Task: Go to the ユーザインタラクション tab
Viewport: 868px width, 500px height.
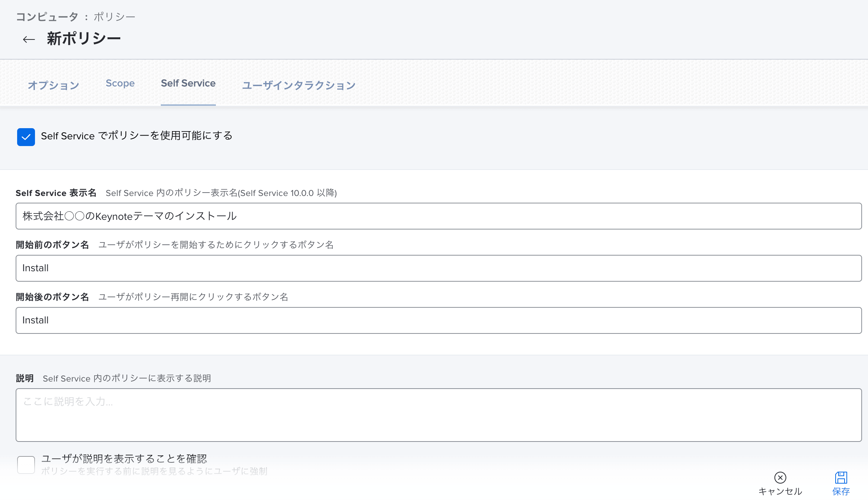Action: 299,85
